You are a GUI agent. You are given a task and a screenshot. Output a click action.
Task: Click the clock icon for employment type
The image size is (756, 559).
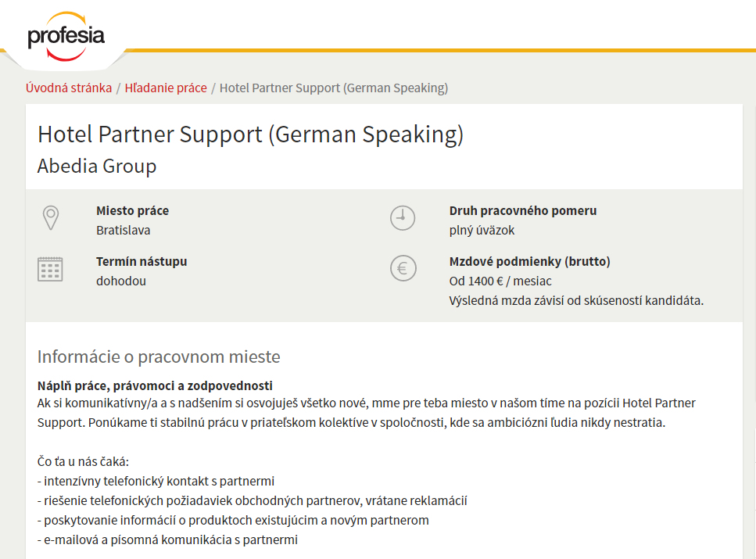coord(403,218)
